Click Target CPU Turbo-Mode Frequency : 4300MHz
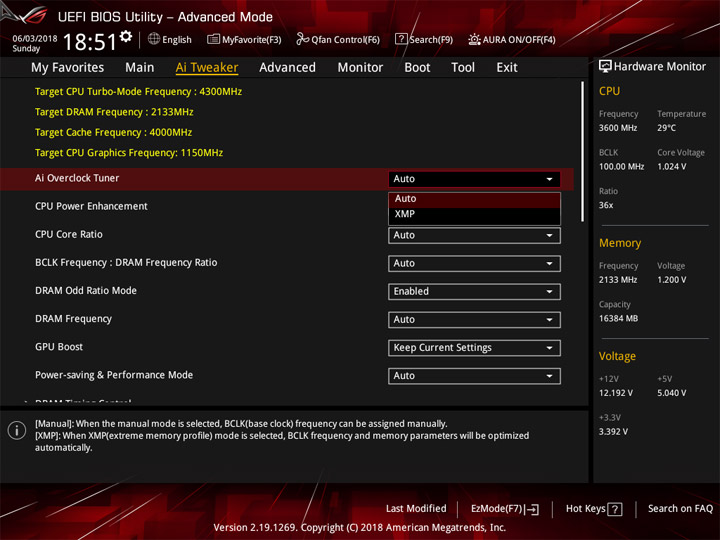This screenshot has height=540, width=720. click(138, 92)
